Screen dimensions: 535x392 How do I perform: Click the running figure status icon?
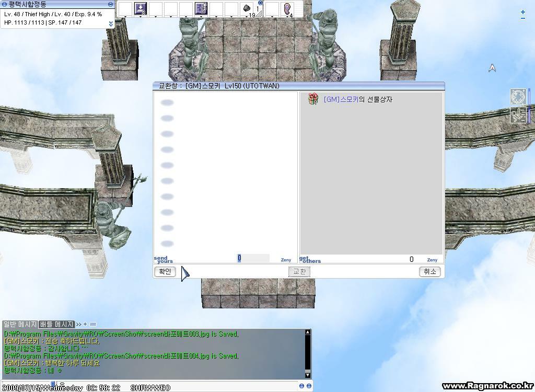(518, 115)
